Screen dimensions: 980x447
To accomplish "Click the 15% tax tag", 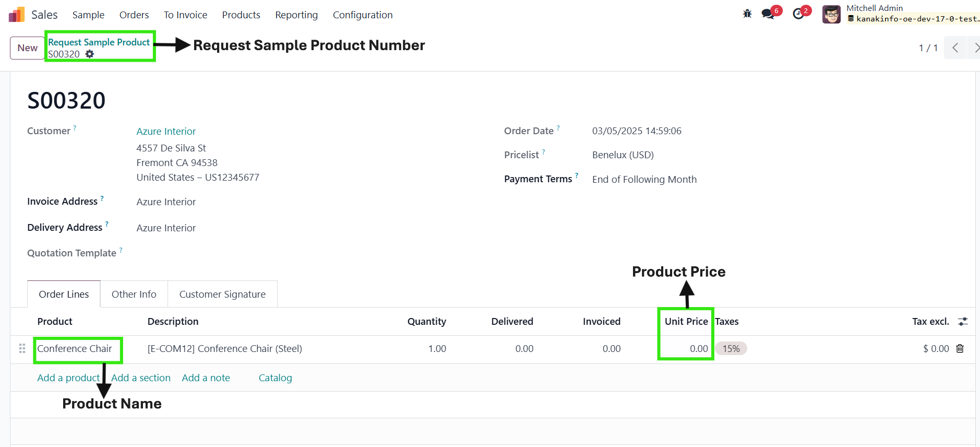I will (731, 348).
